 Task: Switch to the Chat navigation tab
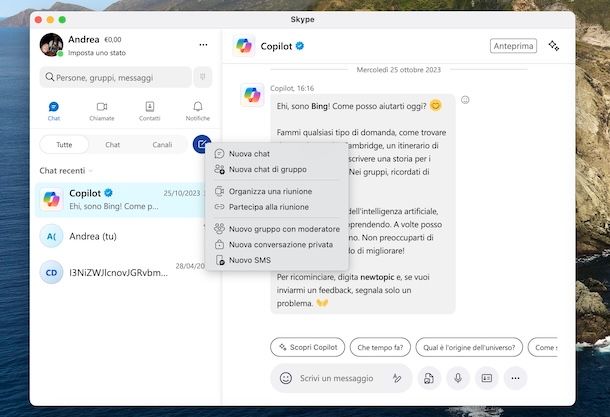click(x=54, y=111)
